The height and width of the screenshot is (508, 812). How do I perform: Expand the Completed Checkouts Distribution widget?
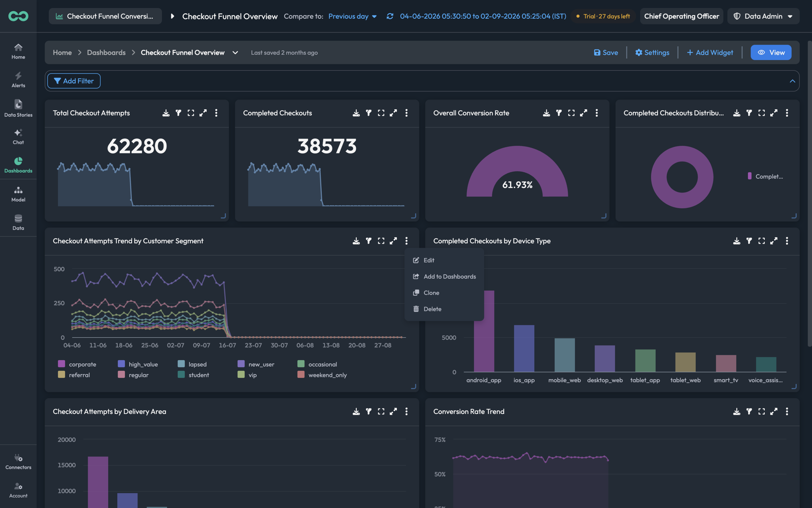coord(774,113)
